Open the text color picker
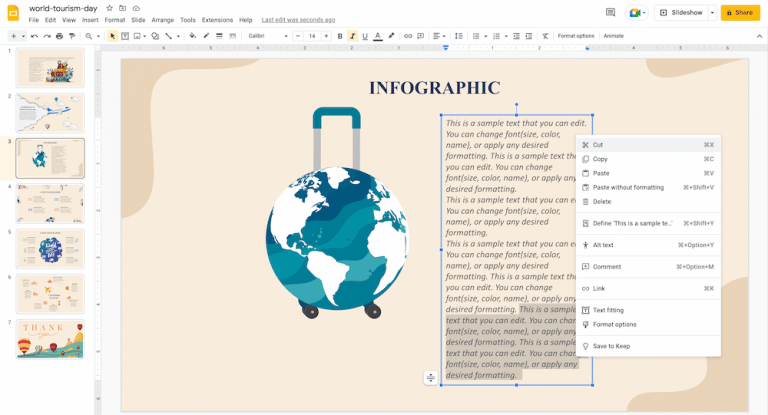Screen dimensions: 768x415 [x=378, y=36]
